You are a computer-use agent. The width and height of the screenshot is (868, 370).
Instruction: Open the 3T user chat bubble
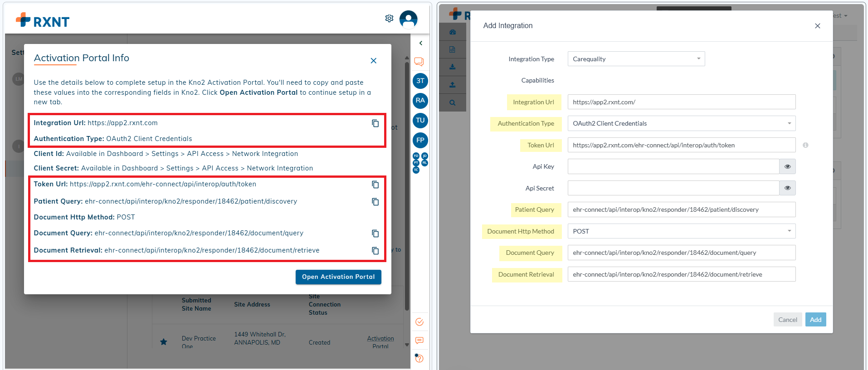tap(420, 81)
